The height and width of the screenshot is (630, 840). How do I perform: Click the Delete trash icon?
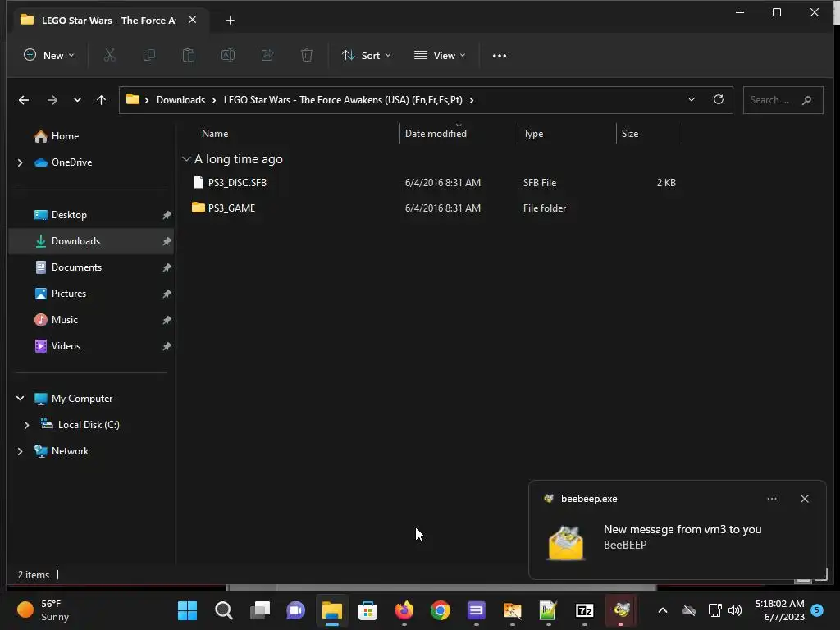tap(307, 55)
